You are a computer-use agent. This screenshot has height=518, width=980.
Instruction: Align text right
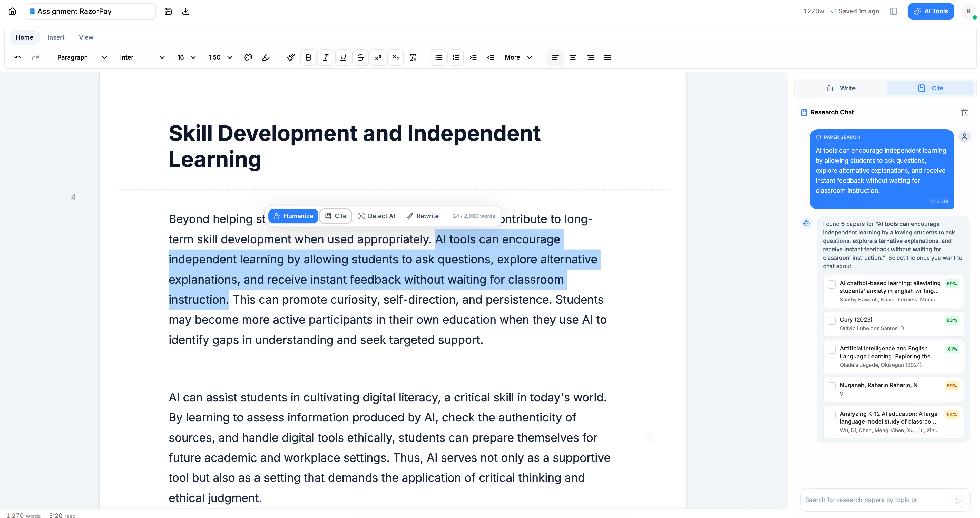point(590,57)
